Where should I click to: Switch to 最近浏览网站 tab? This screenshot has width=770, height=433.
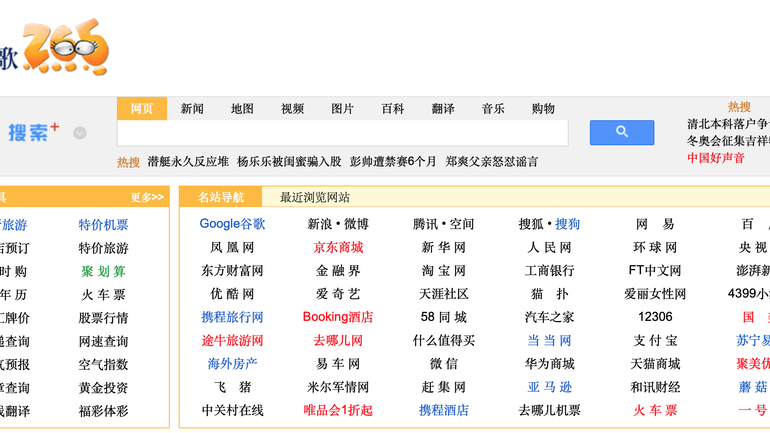[314, 197]
